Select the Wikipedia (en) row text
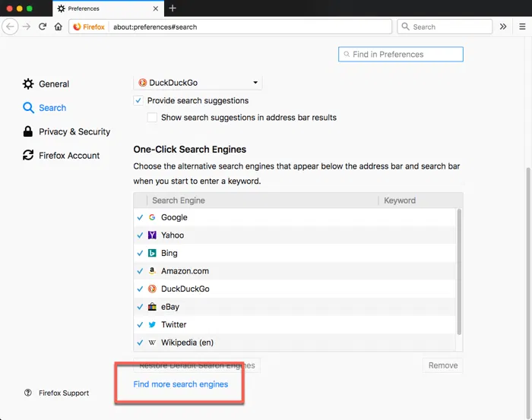The image size is (532, 420). [x=187, y=343]
